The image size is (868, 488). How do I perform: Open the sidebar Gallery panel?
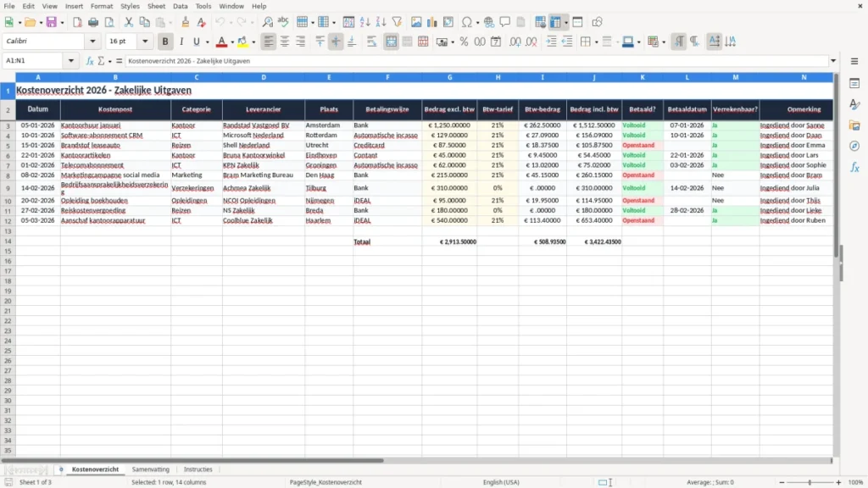click(x=854, y=125)
